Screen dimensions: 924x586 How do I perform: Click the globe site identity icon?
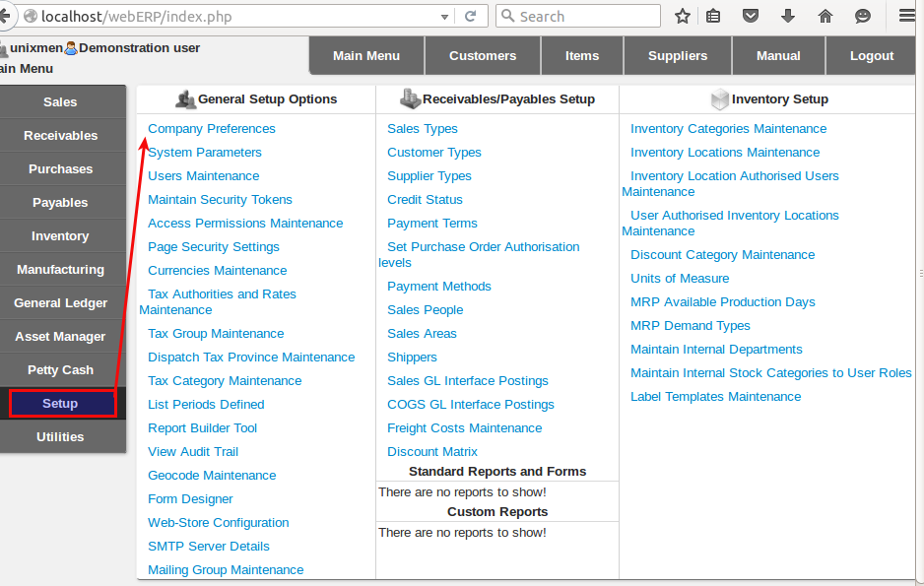31,16
